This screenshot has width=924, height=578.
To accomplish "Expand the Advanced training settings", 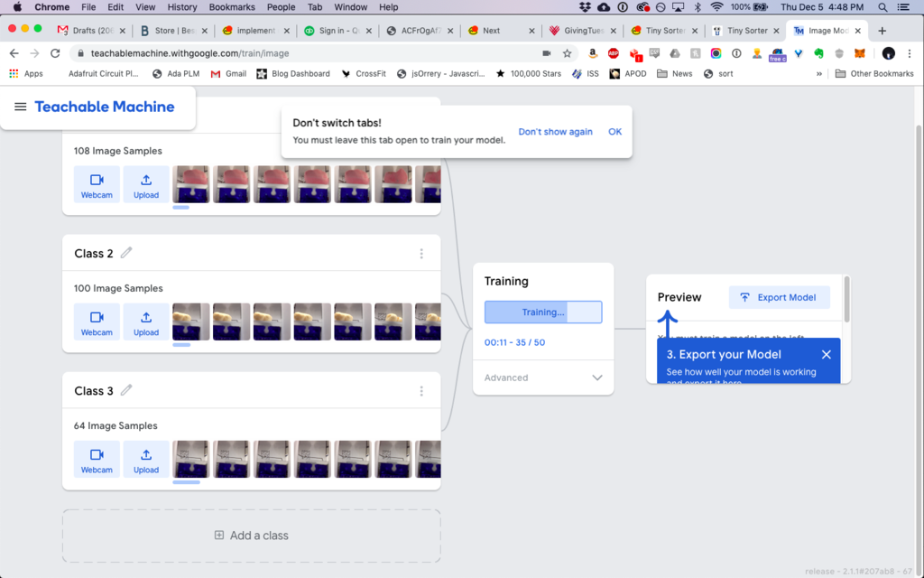I will 596,378.
